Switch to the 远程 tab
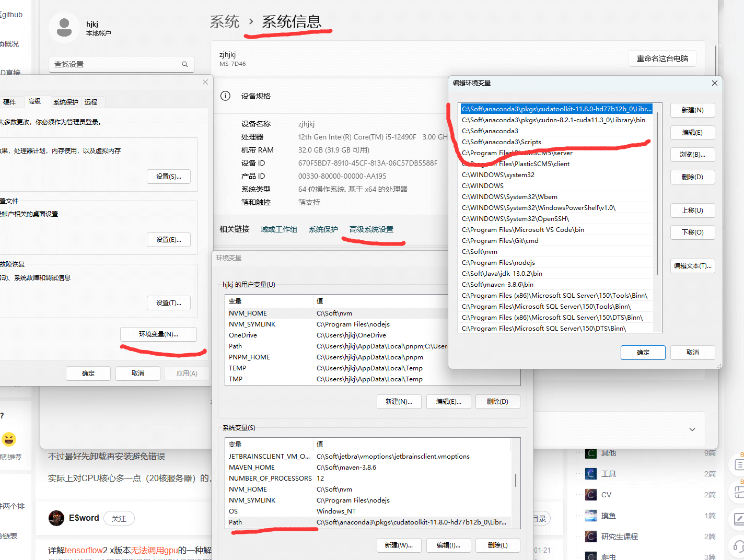This screenshot has height=560, width=744. [91, 102]
